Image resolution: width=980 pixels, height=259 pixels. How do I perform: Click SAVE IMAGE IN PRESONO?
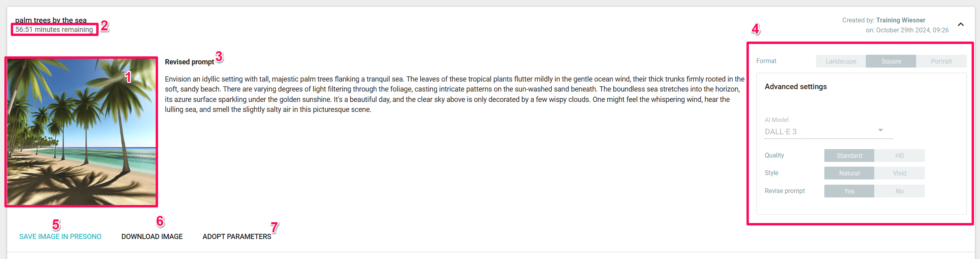60,237
